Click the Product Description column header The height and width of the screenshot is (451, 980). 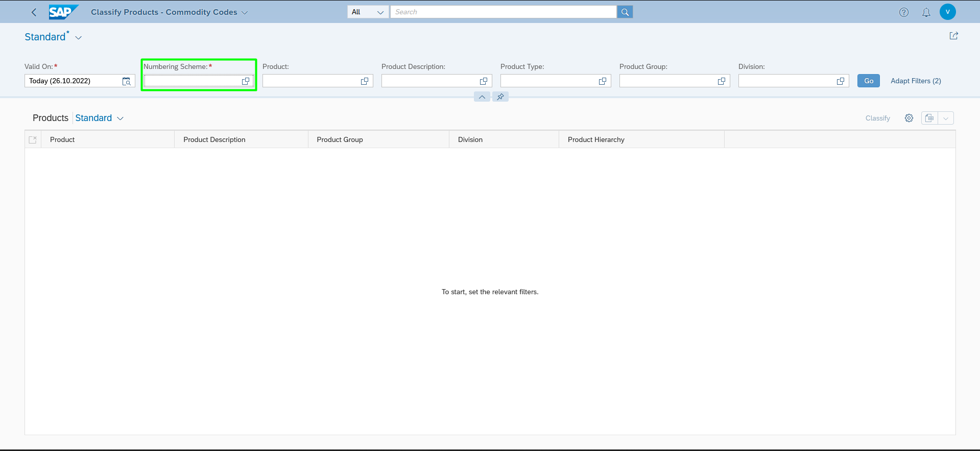click(242, 139)
